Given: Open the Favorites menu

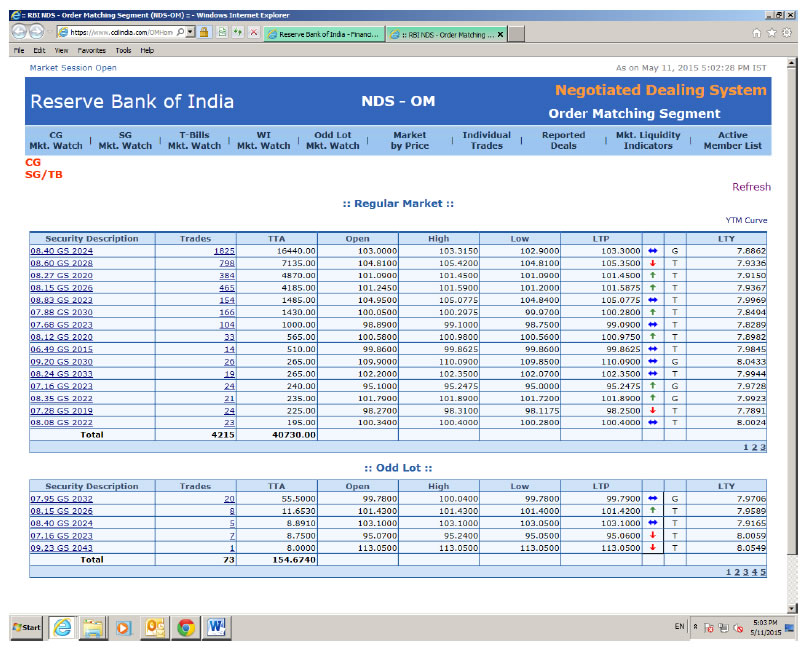Looking at the screenshot, I should coord(92,50).
